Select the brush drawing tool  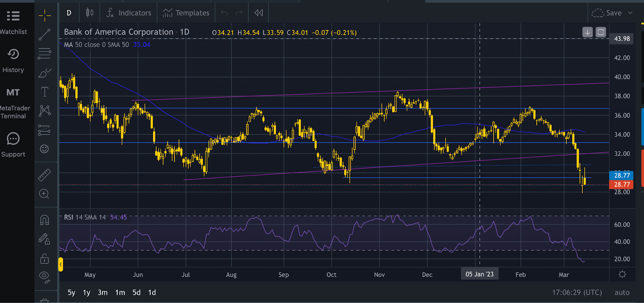[45, 73]
